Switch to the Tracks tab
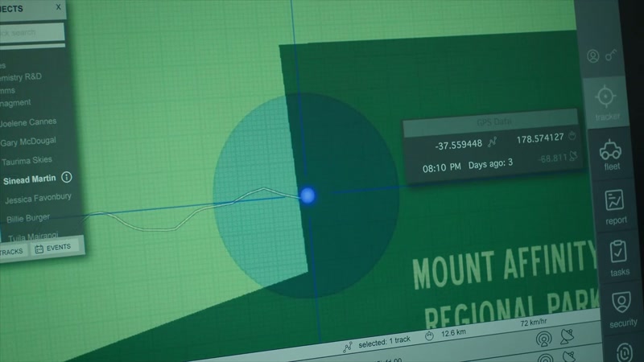644x362 pixels. click(11, 252)
